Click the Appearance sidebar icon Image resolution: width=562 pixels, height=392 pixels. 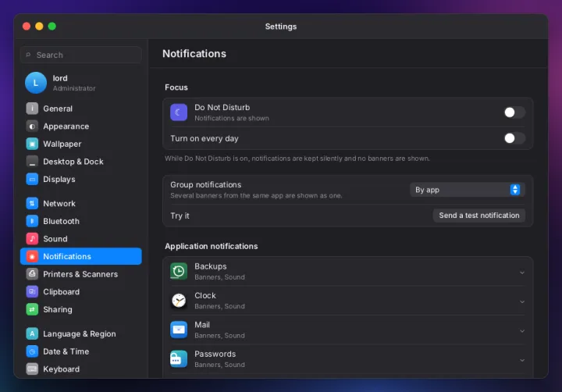coord(32,127)
